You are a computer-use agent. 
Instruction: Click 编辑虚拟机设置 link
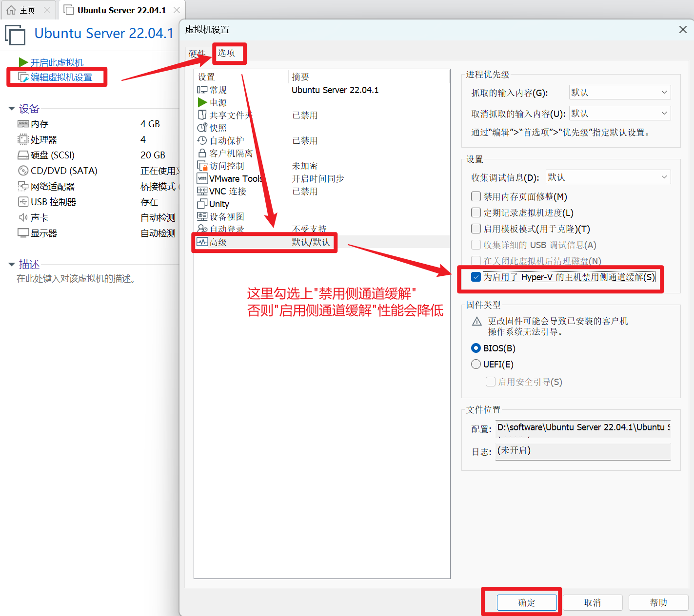pyautogui.click(x=61, y=77)
